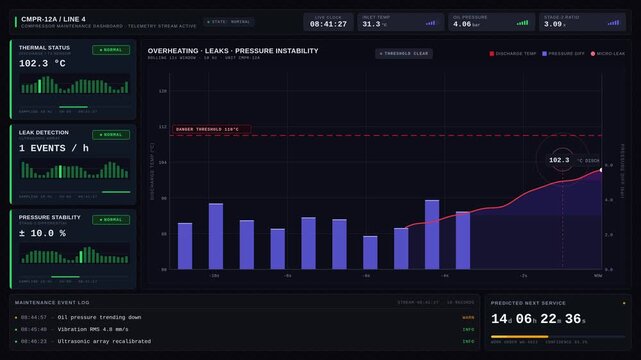This screenshot has height=360, width=641.
Task: Click the green range bar under Leak Detection sparkline
Action: click(116, 192)
